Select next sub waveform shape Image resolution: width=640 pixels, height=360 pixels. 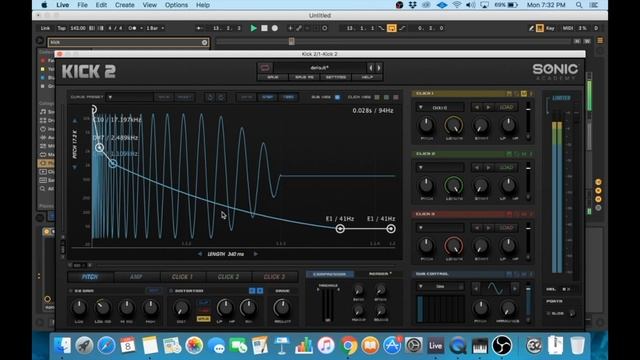pyautogui.click(x=515, y=289)
